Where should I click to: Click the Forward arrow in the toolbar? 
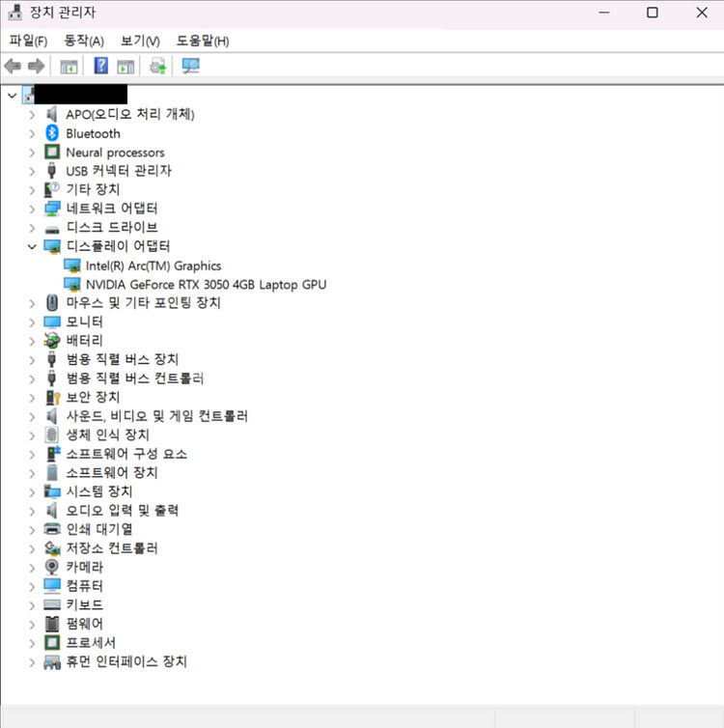pos(36,66)
